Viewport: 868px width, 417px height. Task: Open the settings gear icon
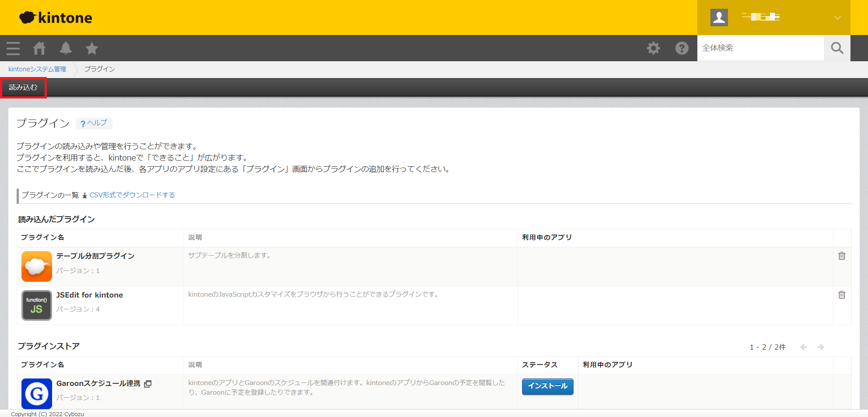(x=653, y=48)
